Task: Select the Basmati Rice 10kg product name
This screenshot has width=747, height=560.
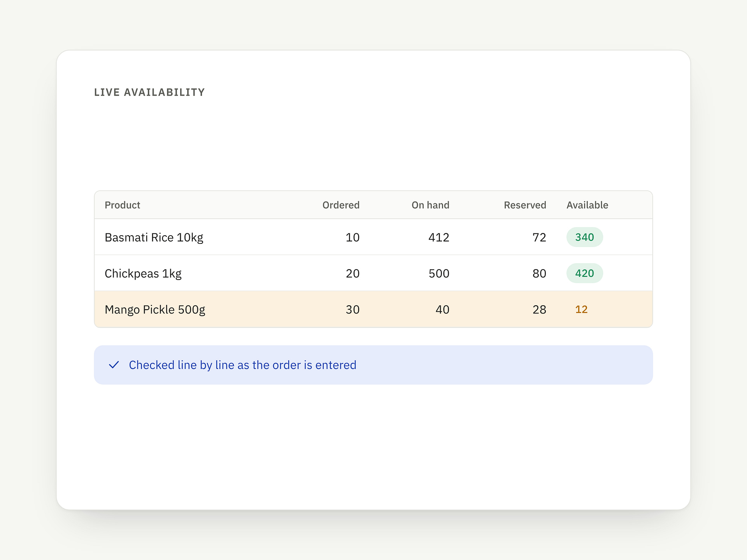Action: coord(154,237)
